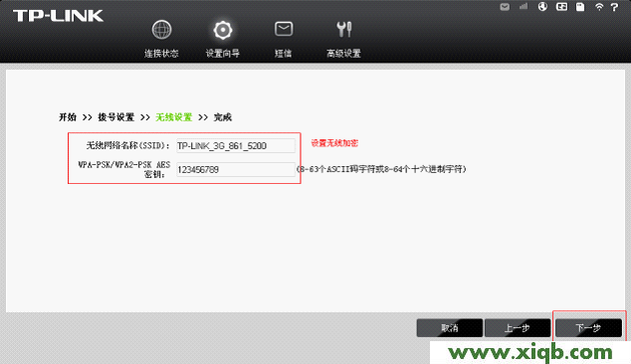This screenshot has width=631, height=364.
Task: Click the 完成 wizard step text
Action: pos(223,117)
